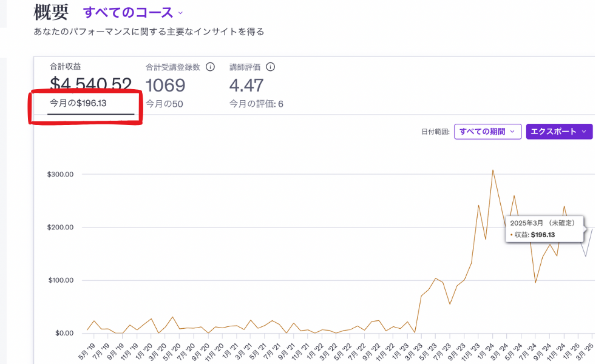Open the すべての期間 date range dropdown

coord(487,132)
